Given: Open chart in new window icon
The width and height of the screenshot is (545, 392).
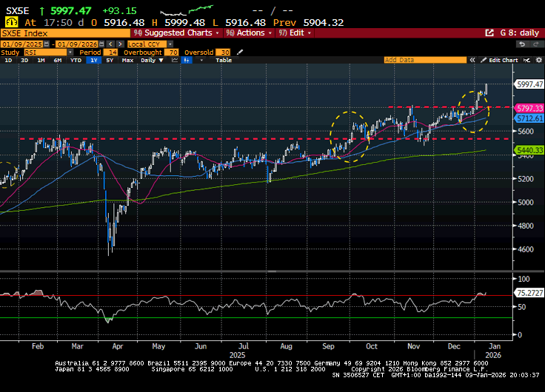Looking at the screenshot, I should 489,33.
